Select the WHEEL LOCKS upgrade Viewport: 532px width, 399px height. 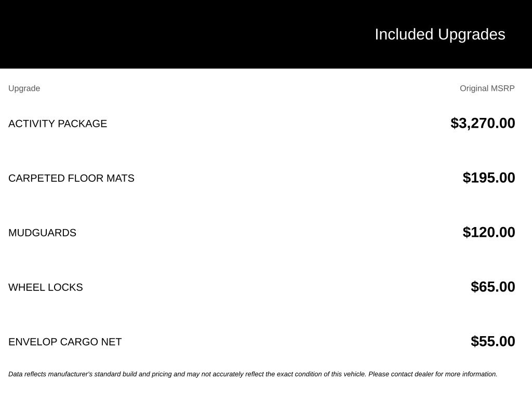(x=46, y=287)
